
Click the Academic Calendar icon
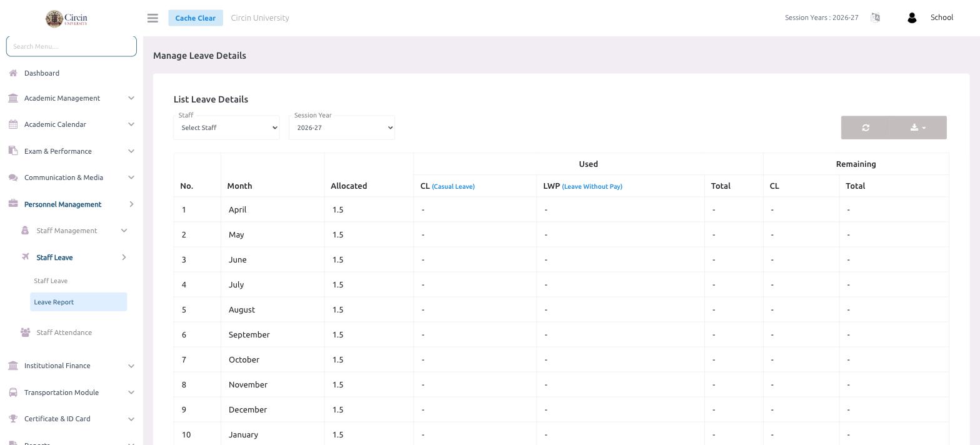(13, 124)
